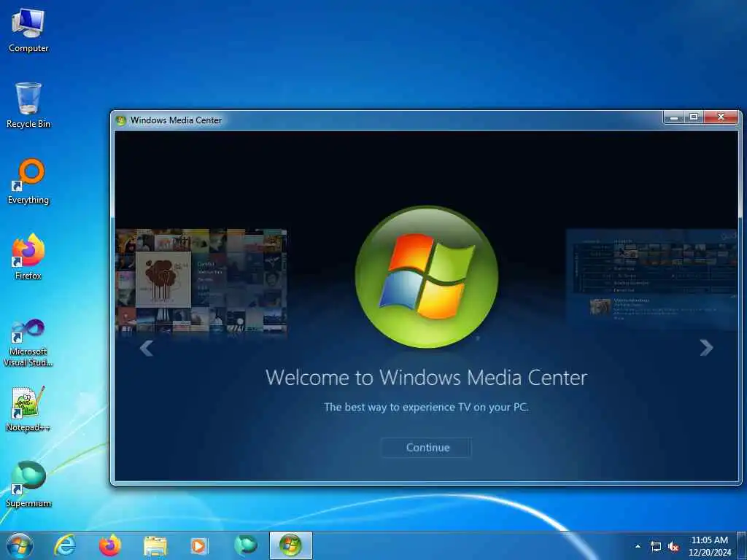Viewport: 747px width, 560px height.
Task: Click the Continue button in Media Center
Action: 426,448
